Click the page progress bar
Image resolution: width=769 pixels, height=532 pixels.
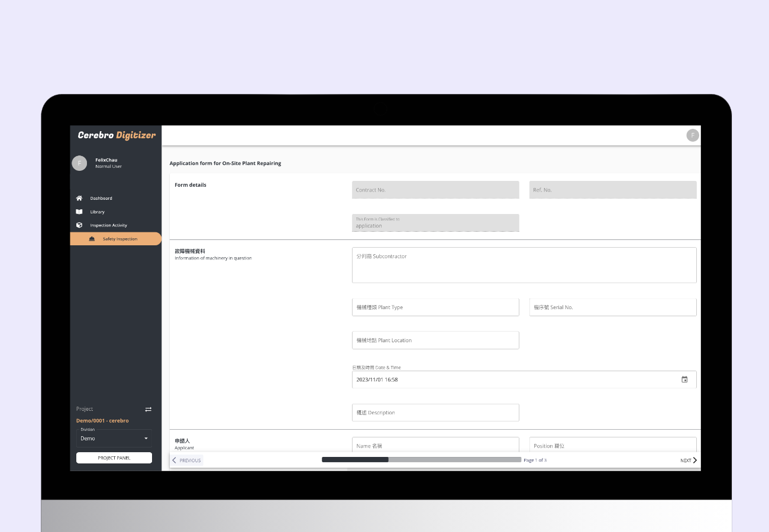(421, 459)
